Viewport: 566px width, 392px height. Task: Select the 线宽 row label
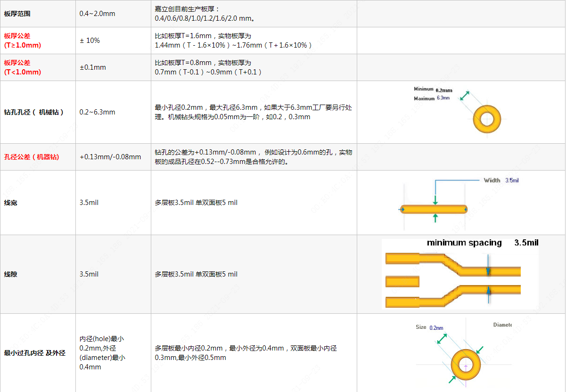click(11, 203)
